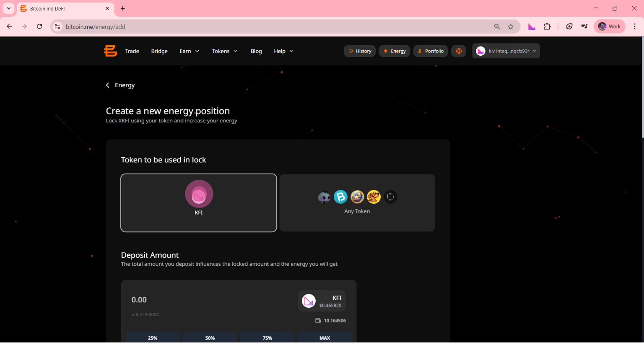The height and width of the screenshot is (343, 644).
Task: Click the page vertical scrollbar
Action: point(641,88)
